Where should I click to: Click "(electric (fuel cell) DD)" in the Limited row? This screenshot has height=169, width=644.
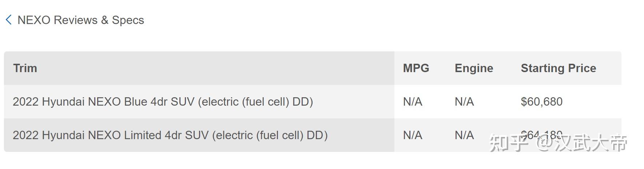(270, 135)
